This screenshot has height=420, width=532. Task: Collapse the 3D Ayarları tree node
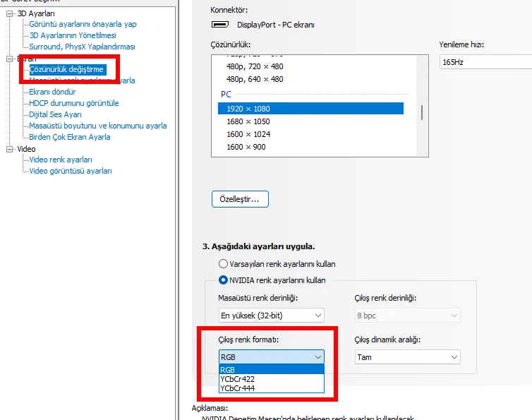pyautogui.click(x=9, y=13)
